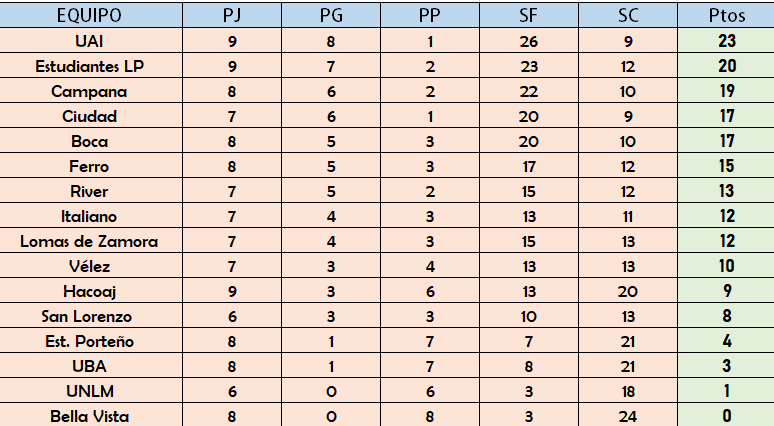This screenshot has width=774, height=426.
Task: Select Hacoaj's SC value 20
Action: click(x=628, y=291)
